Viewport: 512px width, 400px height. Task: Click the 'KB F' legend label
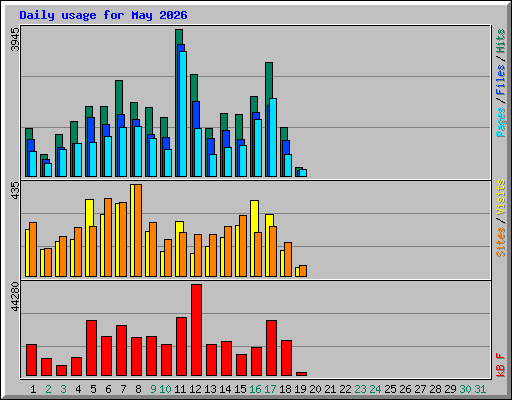(501, 365)
